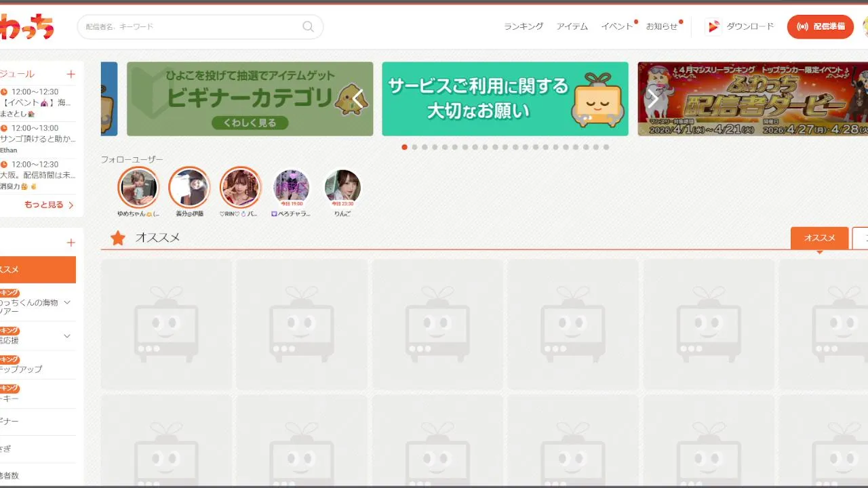
Task: Open followed user ♡RIN♡'s avatar
Action: (240, 187)
